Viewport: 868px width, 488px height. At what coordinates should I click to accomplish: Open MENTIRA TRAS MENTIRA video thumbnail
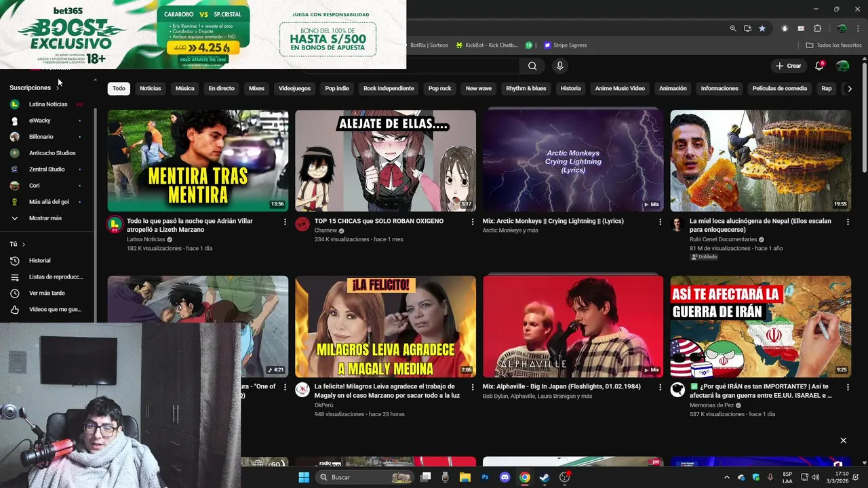(198, 161)
